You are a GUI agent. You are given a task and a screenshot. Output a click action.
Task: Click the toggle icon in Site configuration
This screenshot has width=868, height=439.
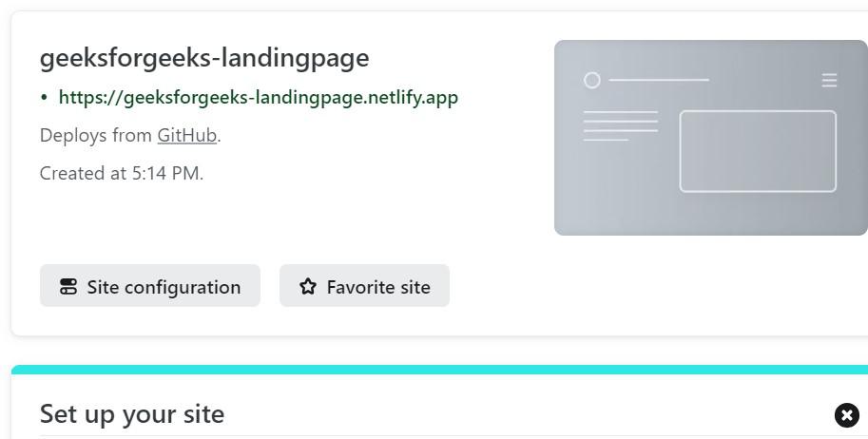click(x=68, y=287)
